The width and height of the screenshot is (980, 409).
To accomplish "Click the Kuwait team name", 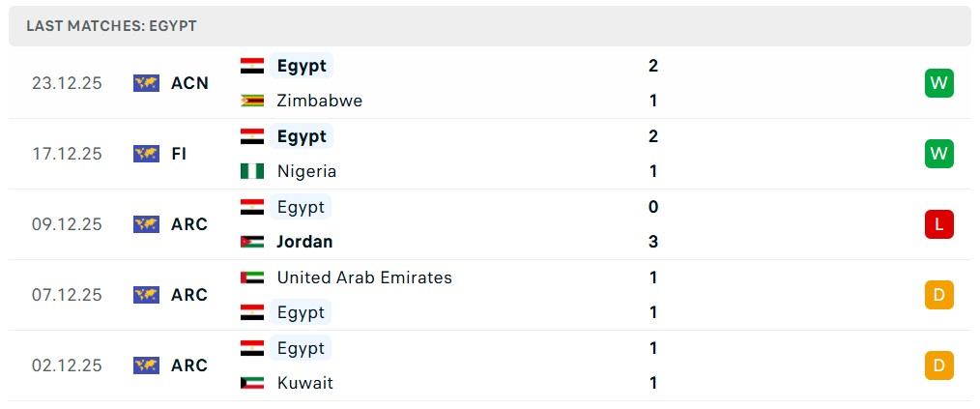I will [x=304, y=383].
